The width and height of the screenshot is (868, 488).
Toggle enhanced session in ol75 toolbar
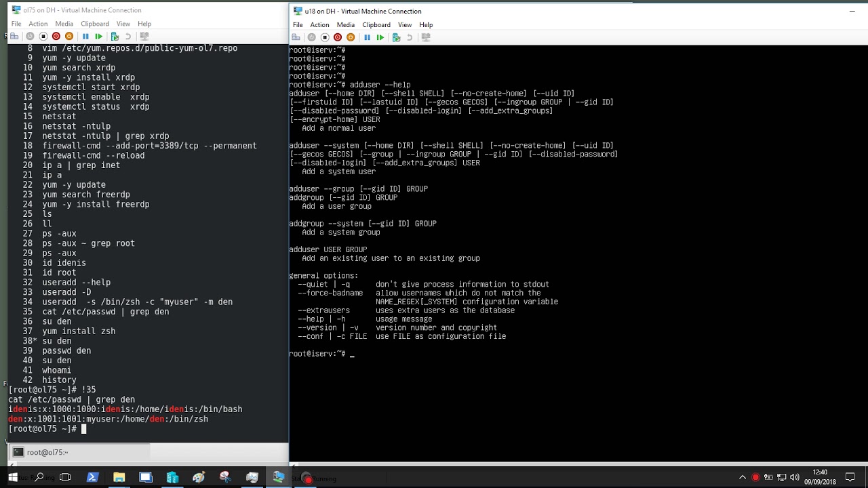144,36
